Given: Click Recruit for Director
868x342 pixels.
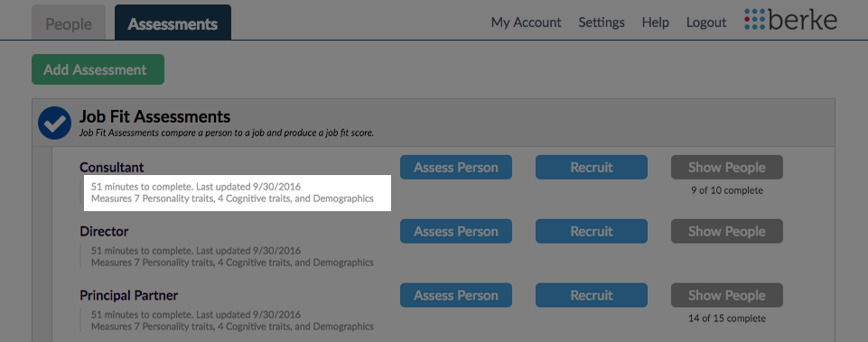Looking at the screenshot, I should click(592, 231).
